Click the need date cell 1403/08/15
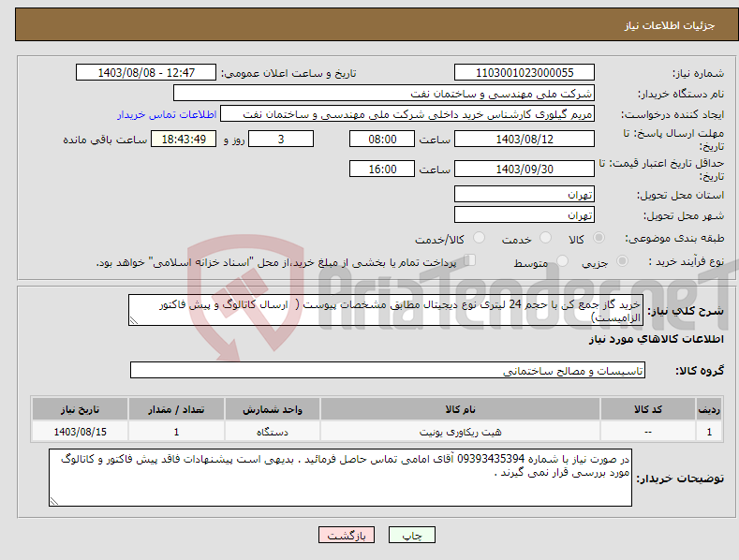 pyautogui.click(x=81, y=432)
